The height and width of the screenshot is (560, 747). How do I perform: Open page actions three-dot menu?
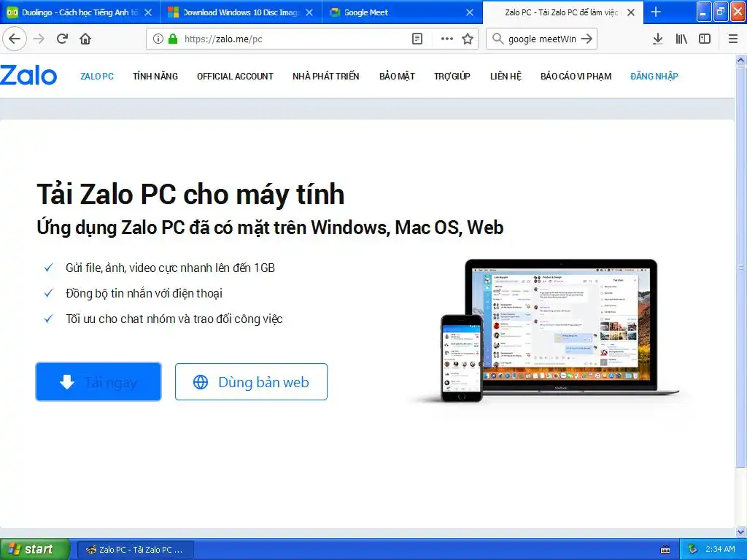click(x=447, y=39)
